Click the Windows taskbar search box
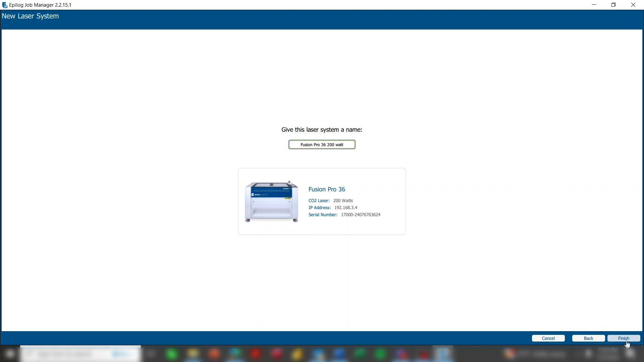The image size is (644, 362). 80,354
